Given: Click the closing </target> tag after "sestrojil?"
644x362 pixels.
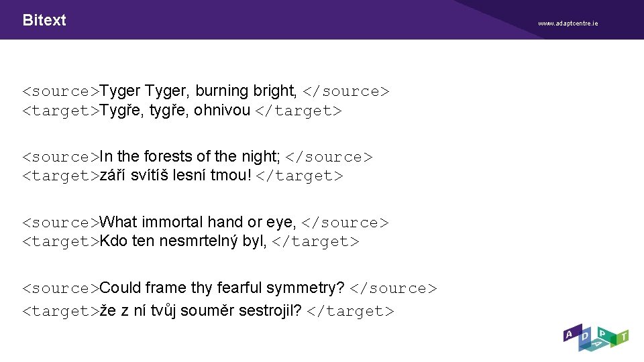Looking at the screenshot, I should click(x=350, y=310).
